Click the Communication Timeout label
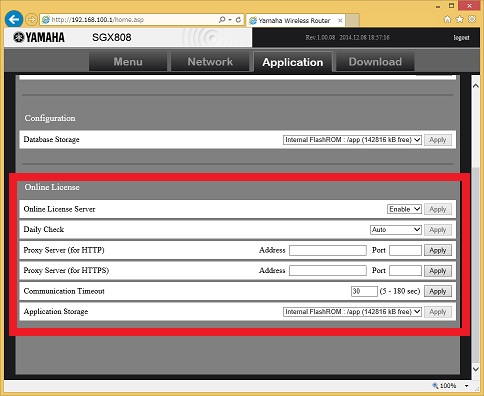 tap(64, 291)
